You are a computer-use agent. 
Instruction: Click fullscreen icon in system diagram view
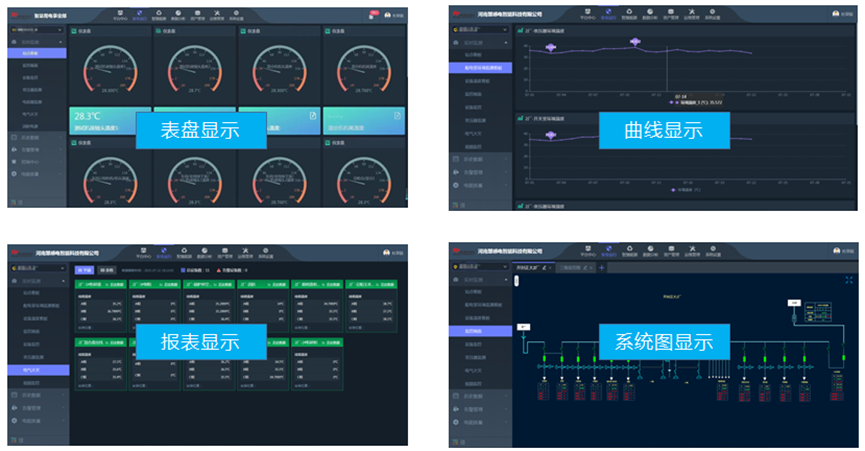pos(848,281)
